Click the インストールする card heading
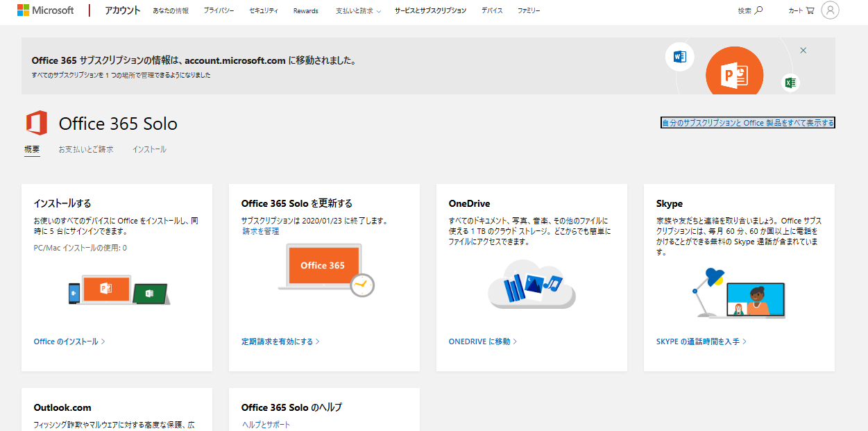The image size is (868, 431). 62,203
